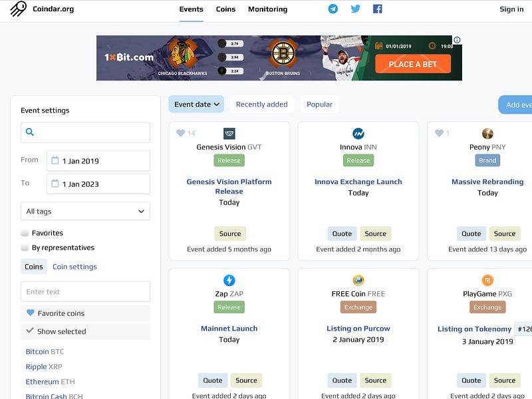532x399 pixels.
Task: Click the Add event button
Action: (515, 104)
